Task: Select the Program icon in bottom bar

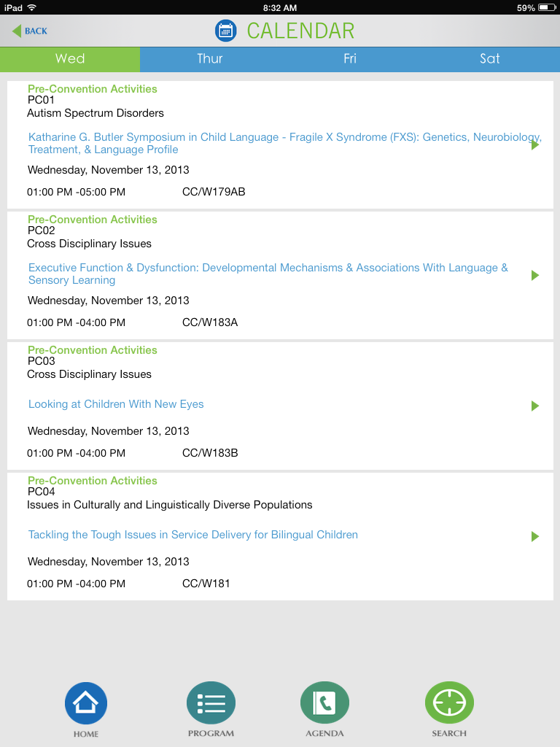Action: [211, 703]
